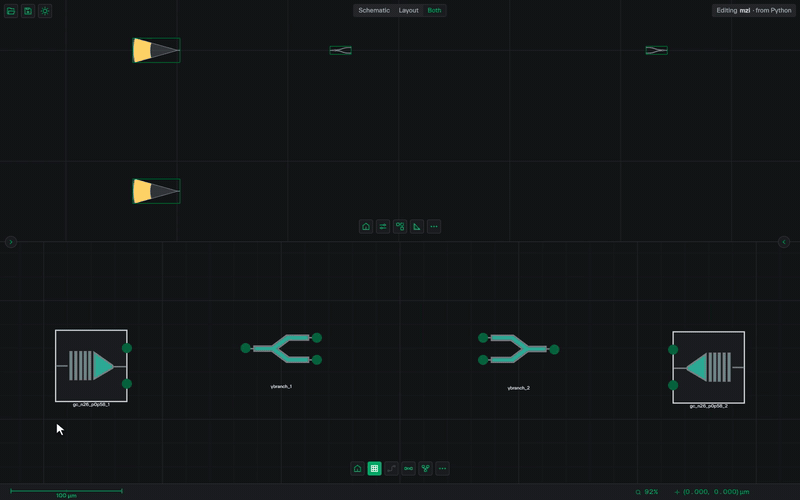Click the 92% zoom level indicator
The width and height of the screenshot is (800, 500).
[647, 492]
